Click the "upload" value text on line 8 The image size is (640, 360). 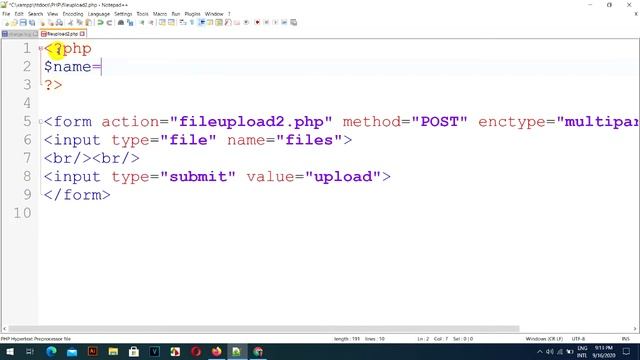point(343,177)
